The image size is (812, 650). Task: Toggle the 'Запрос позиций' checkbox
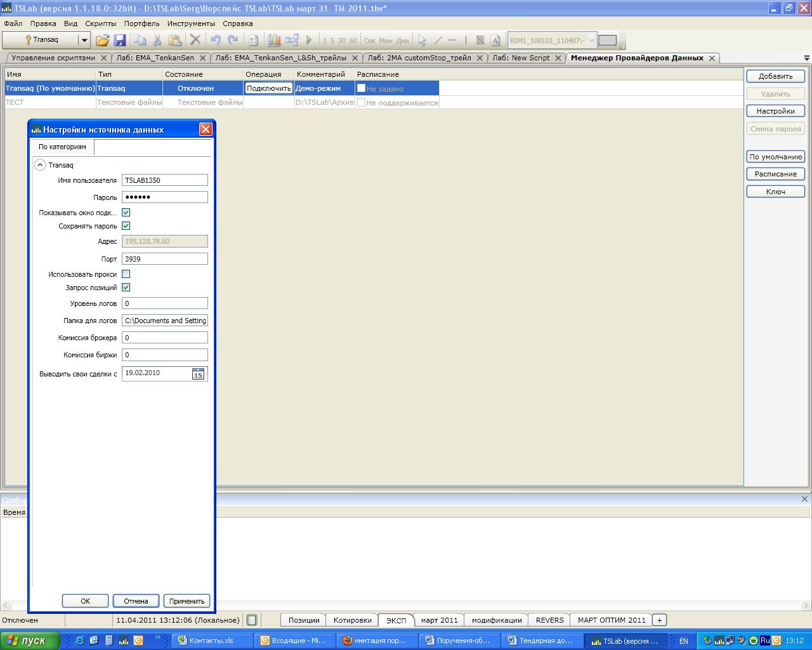(x=126, y=288)
